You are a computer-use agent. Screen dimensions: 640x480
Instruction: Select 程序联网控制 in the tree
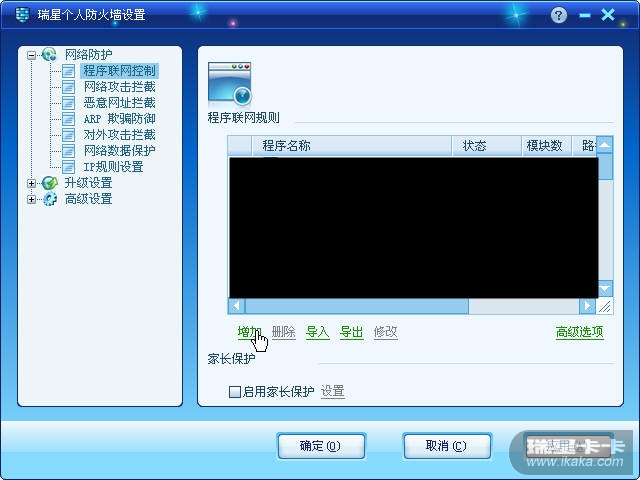pyautogui.click(x=119, y=71)
